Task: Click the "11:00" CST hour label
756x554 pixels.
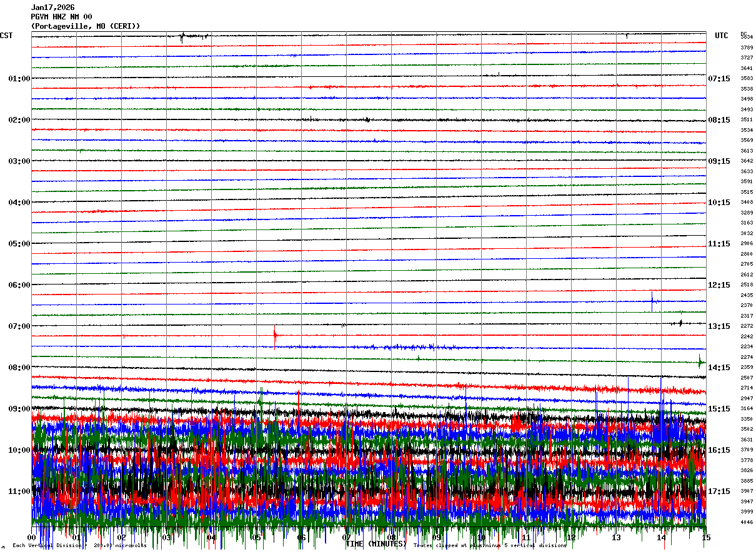Action: click(19, 491)
